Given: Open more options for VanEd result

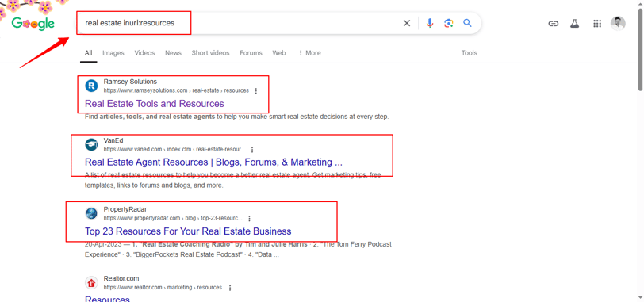Looking at the screenshot, I should [x=252, y=150].
